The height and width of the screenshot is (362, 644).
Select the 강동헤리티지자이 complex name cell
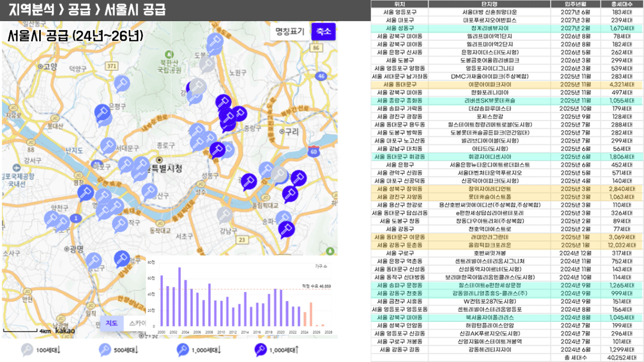(490, 350)
